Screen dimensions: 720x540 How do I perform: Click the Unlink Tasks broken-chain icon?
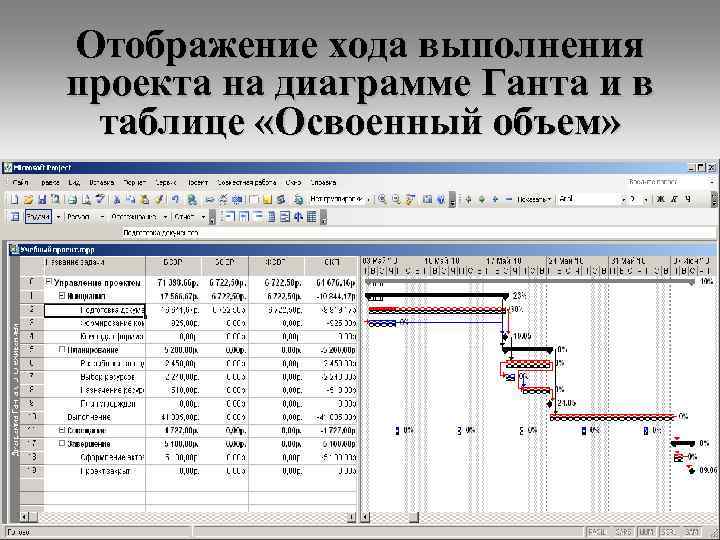[223, 199]
